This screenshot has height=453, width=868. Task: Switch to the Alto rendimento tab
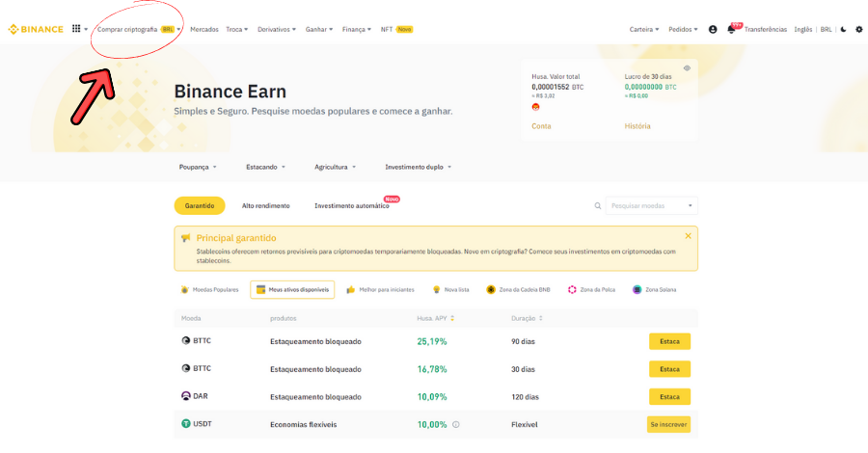[x=266, y=205]
